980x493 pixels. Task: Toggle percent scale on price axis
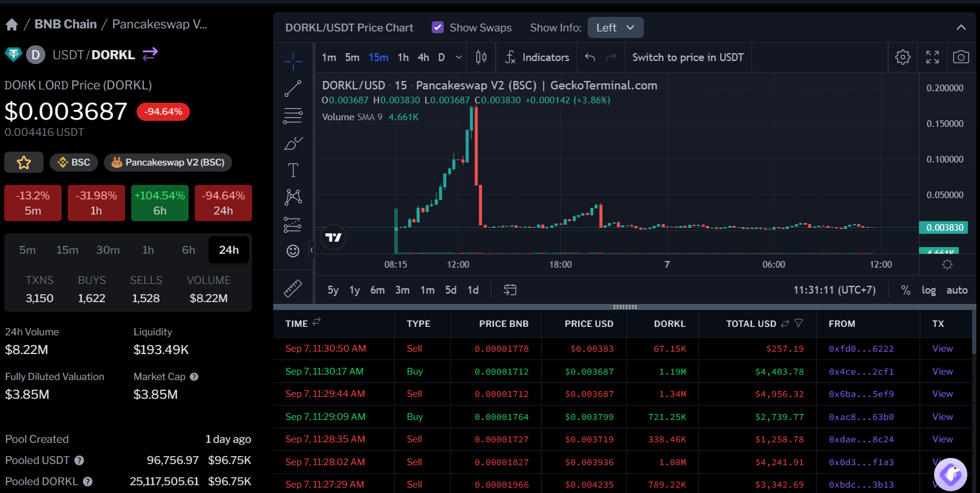(906, 290)
